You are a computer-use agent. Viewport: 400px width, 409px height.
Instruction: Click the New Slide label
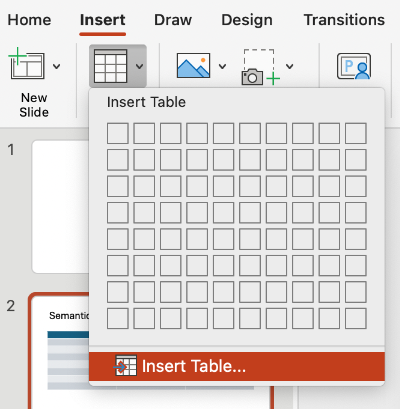pyautogui.click(x=34, y=105)
